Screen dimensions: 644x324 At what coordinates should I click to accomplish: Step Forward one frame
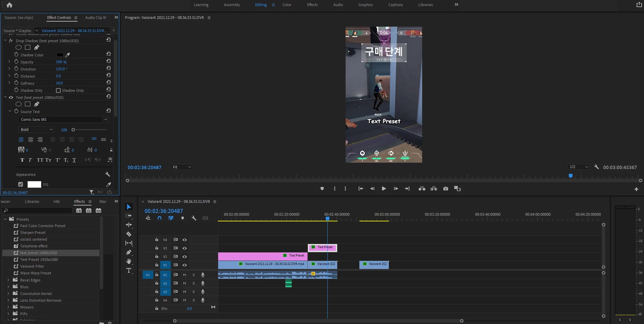coord(396,189)
